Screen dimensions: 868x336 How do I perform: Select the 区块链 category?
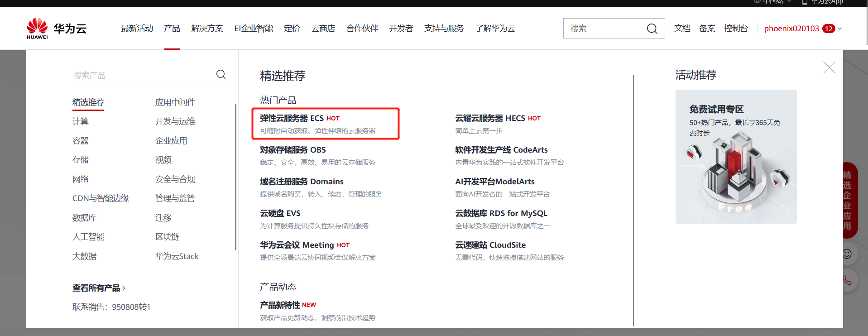pos(168,237)
